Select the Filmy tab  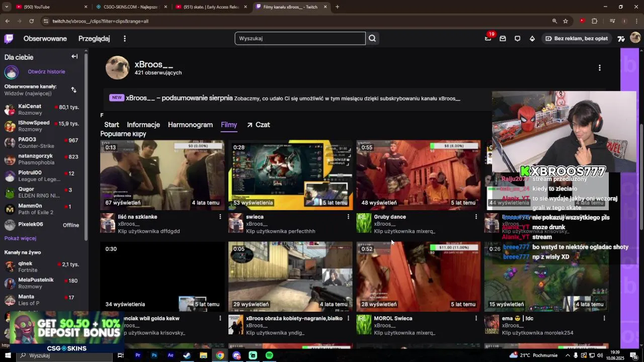click(x=229, y=125)
